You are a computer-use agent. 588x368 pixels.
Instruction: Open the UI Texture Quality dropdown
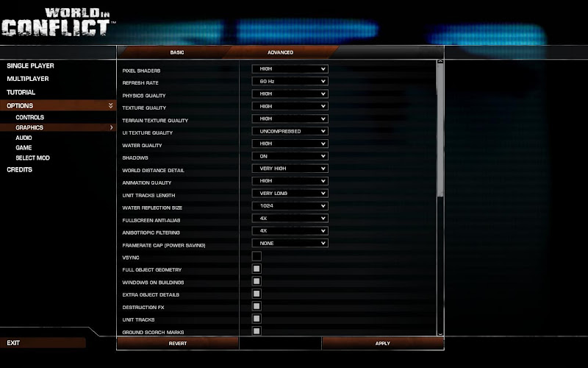(x=290, y=131)
